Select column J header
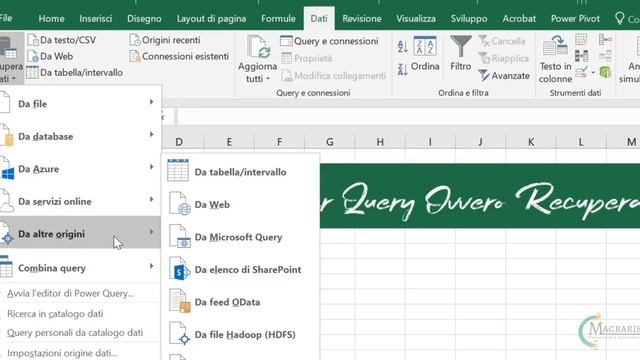Screen dimensions: 640x360 tap(480, 142)
